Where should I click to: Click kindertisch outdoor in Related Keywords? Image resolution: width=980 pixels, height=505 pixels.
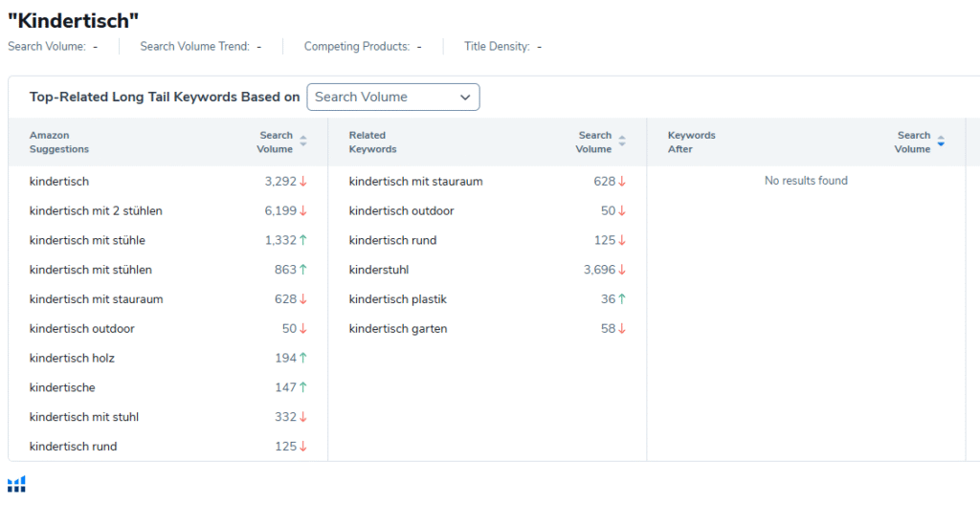point(401,211)
